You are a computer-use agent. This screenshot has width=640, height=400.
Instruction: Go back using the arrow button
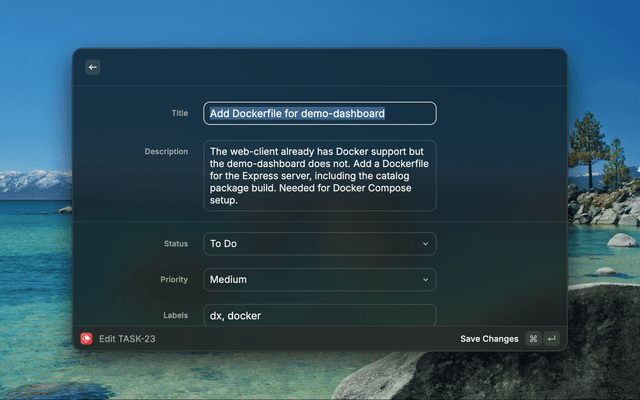pos(93,67)
